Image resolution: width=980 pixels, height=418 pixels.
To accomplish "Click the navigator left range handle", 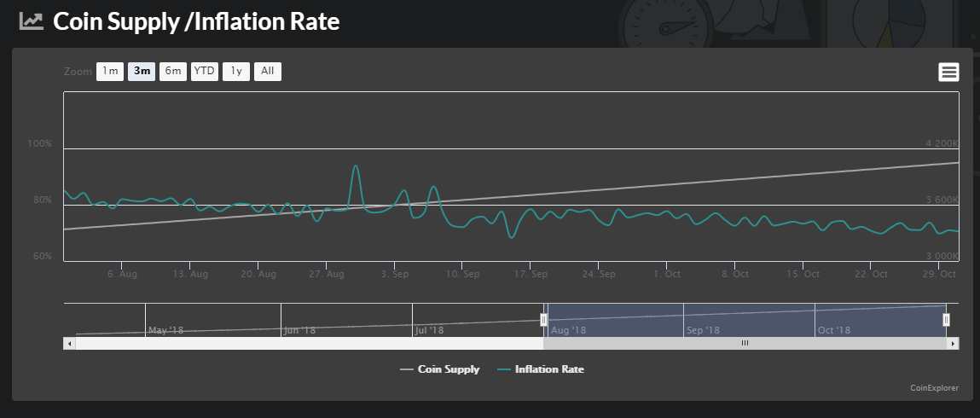I will pos(544,320).
